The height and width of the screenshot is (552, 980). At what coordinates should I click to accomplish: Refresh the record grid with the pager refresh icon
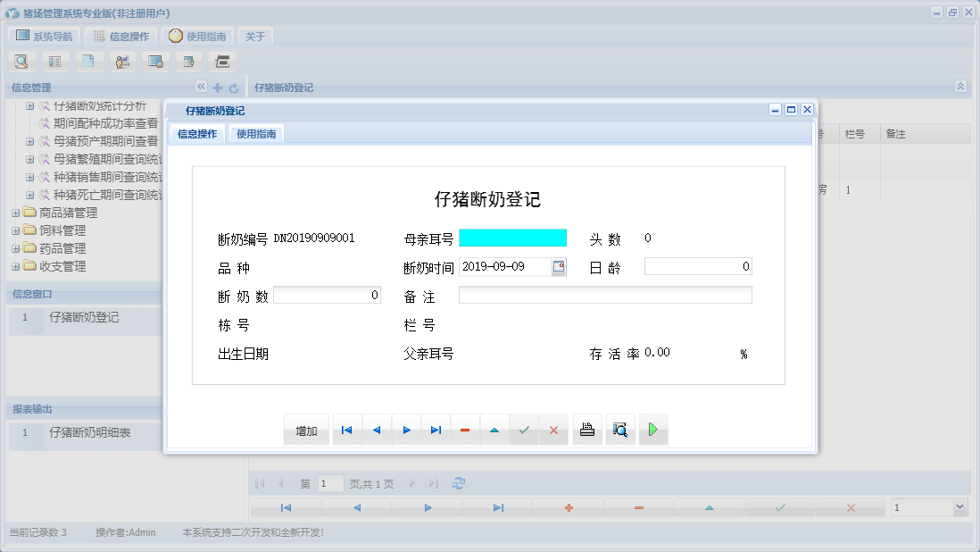tap(458, 482)
